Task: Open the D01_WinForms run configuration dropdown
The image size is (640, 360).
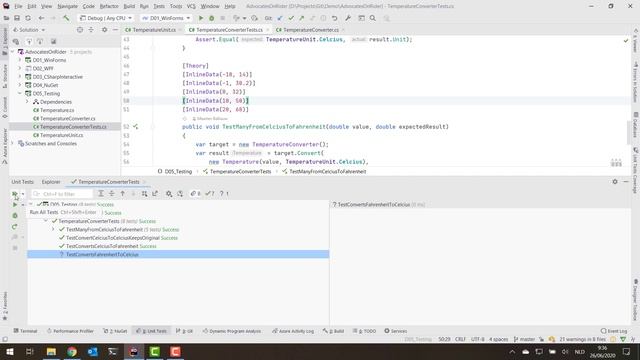Action: click(x=166, y=18)
